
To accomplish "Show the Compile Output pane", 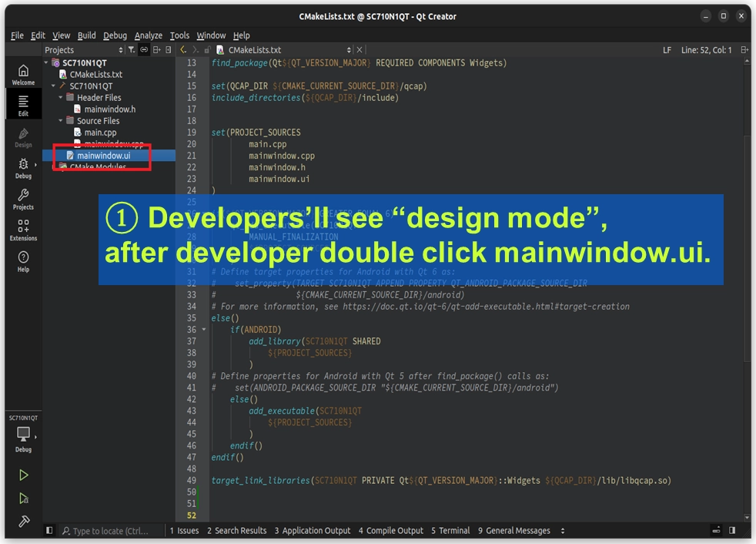I will (391, 530).
